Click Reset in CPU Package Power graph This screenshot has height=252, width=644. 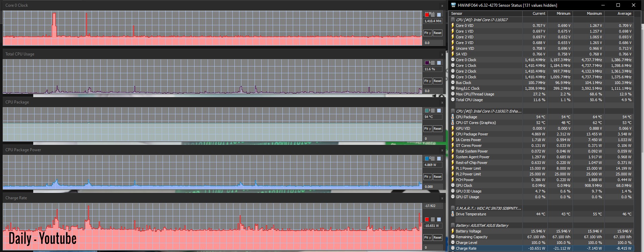[x=437, y=177]
